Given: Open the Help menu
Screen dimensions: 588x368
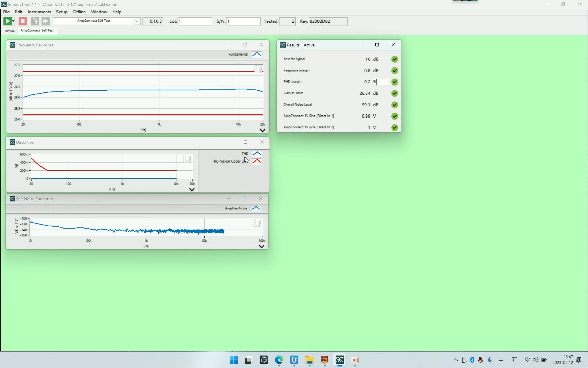Looking at the screenshot, I should 117,12.
